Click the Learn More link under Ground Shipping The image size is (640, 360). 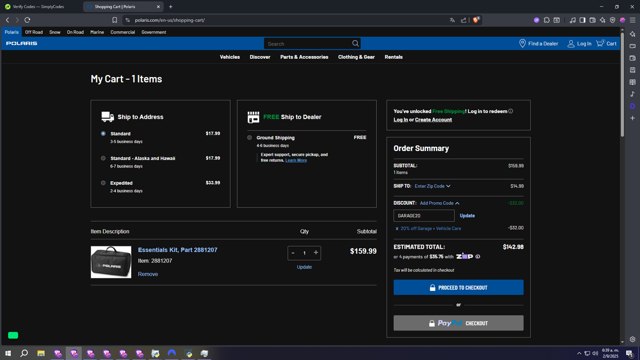pos(296,160)
